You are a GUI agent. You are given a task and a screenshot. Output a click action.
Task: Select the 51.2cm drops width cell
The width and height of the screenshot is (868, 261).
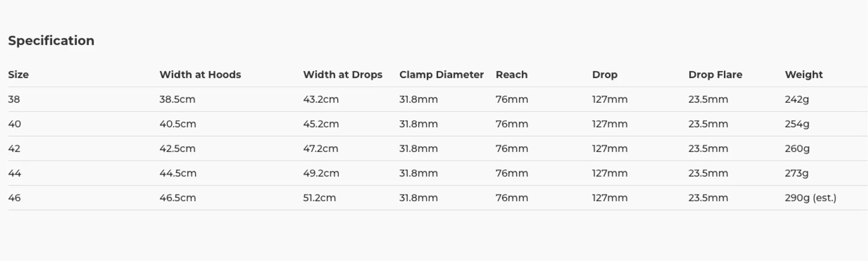[319, 198]
